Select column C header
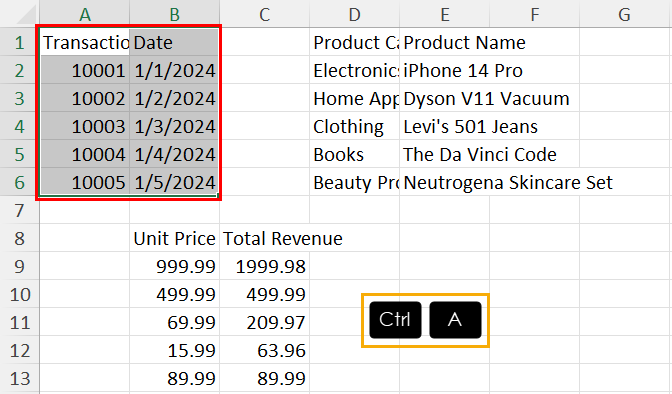The image size is (672, 394). (264, 14)
